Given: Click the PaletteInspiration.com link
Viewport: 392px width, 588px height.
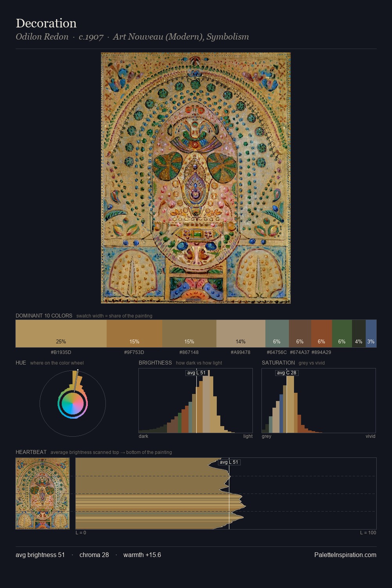Looking at the screenshot, I should click(345, 555).
